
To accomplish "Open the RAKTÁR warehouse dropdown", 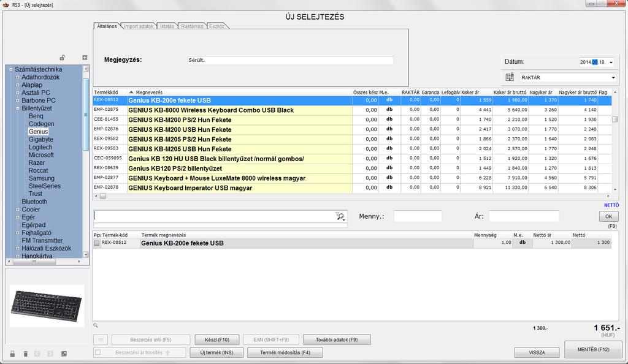I will (x=613, y=78).
